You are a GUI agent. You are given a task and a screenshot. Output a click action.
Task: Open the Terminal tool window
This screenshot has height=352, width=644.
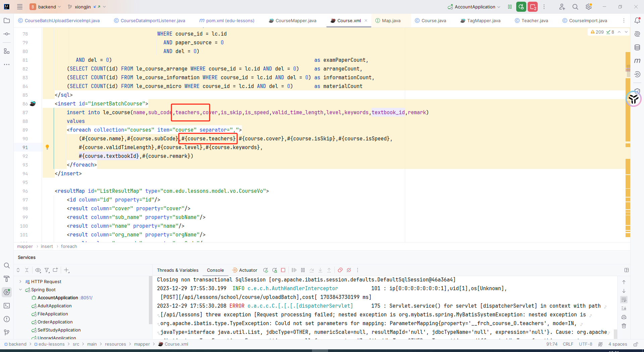[6, 306]
